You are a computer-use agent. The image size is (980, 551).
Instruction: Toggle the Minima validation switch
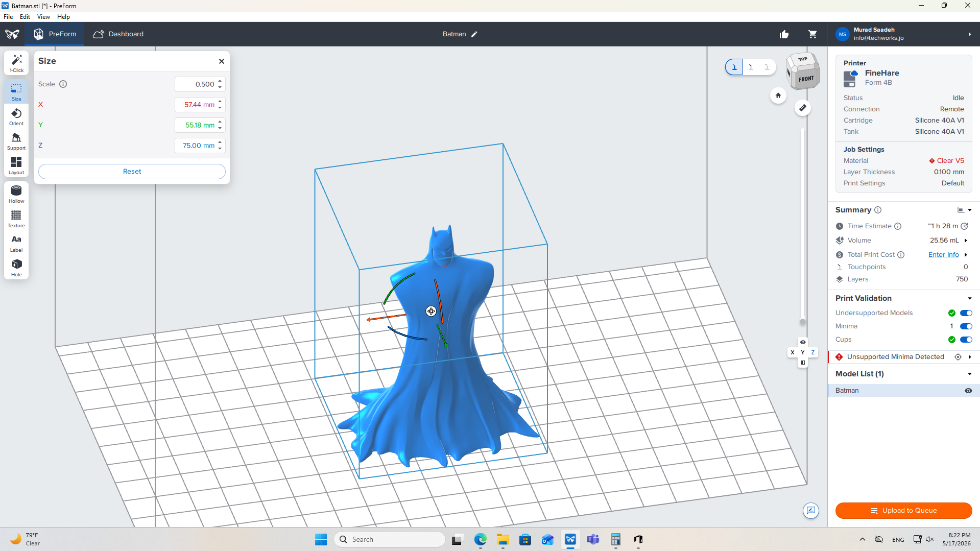[966, 326]
